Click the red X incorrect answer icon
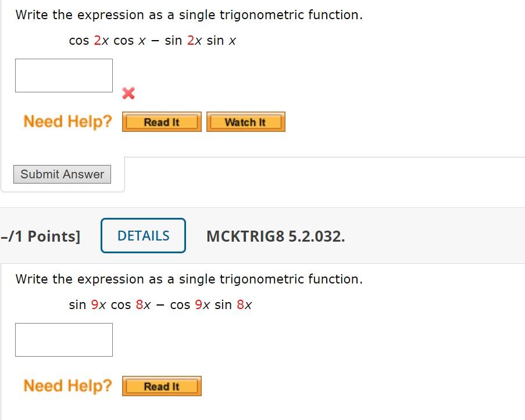525x420 pixels. (127, 93)
